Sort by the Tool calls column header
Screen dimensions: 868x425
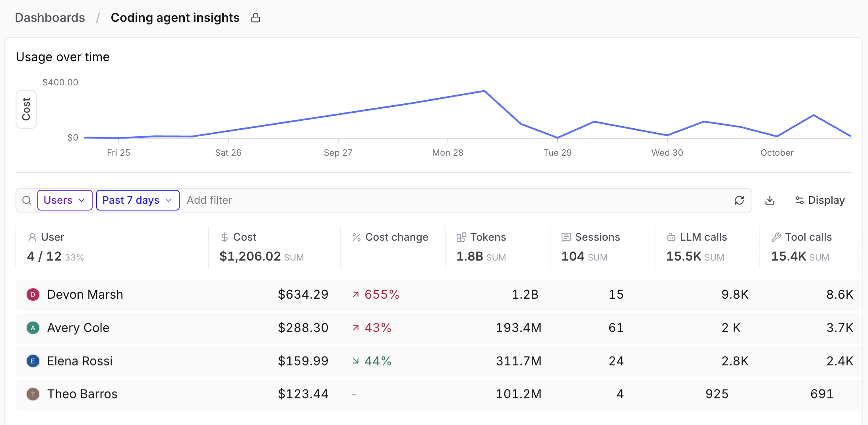[808, 237]
